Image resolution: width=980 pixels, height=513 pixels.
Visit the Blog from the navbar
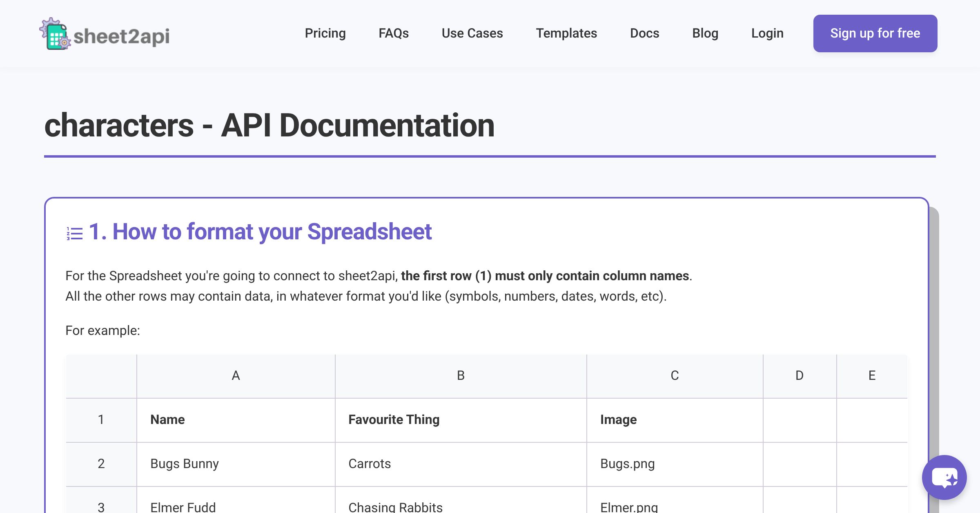[705, 33]
